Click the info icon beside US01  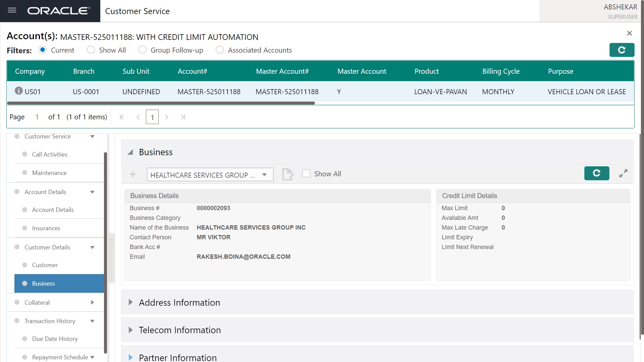click(19, 91)
